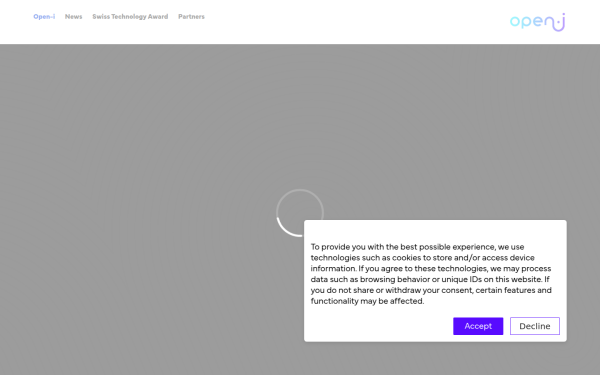This screenshot has height=375, width=600.
Task: Click the open-i logo
Action: point(537,22)
